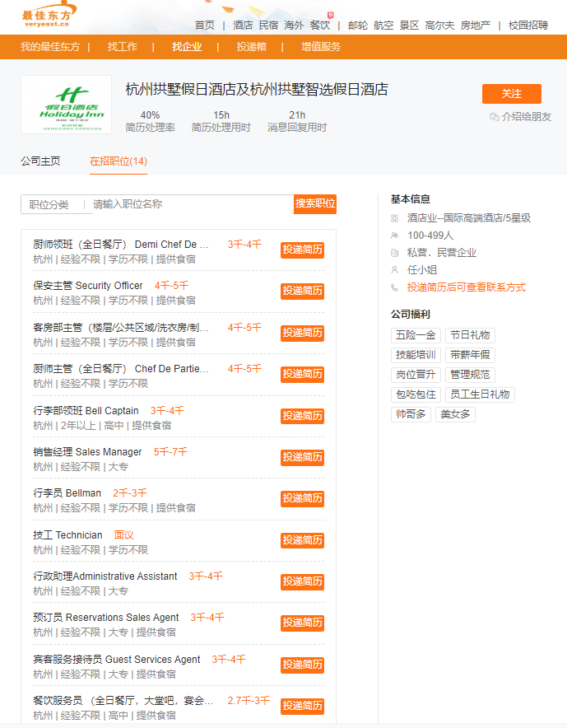Open 增值服务 in the orange navigation bar
The width and height of the screenshot is (567, 728).
click(x=321, y=47)
